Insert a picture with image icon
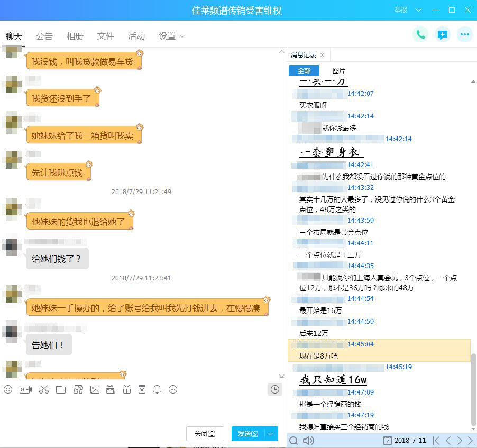Image resolution: width=477 pixels, height=448 pixels. tap(95, 390)
